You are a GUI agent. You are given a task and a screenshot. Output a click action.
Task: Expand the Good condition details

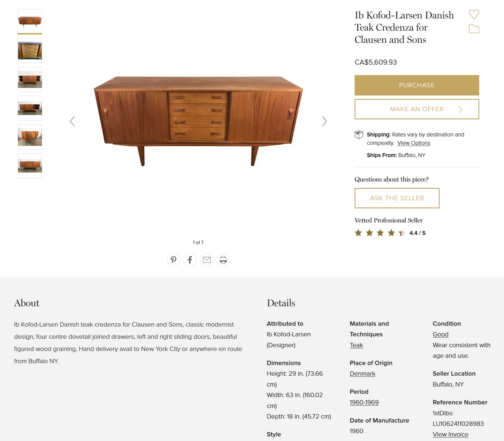click(440, 334)
